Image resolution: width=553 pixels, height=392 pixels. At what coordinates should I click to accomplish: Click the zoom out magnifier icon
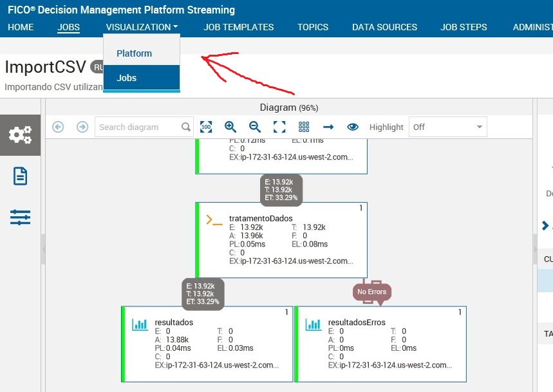(254, 127)
